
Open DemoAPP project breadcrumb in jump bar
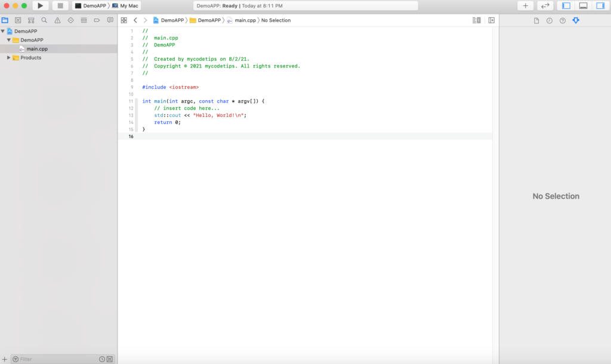pos(169,20)
